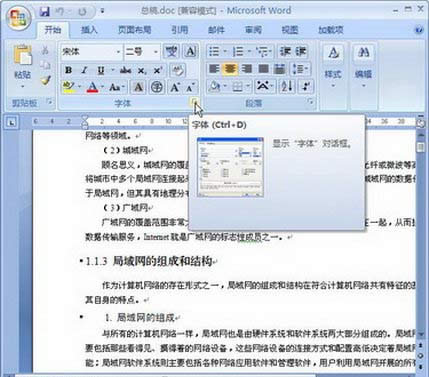429x377 pixels.
Task: Open the 加载项 ribbon tab
Action: 331,30
